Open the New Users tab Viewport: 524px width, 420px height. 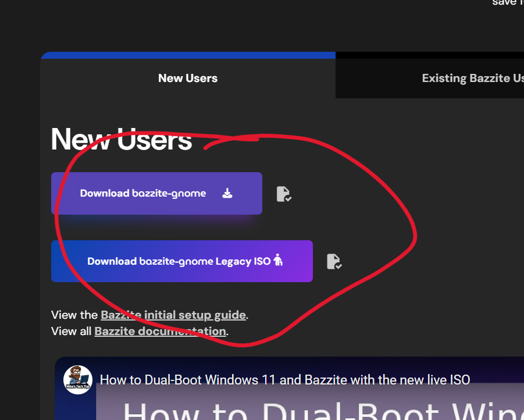point(188,78)
